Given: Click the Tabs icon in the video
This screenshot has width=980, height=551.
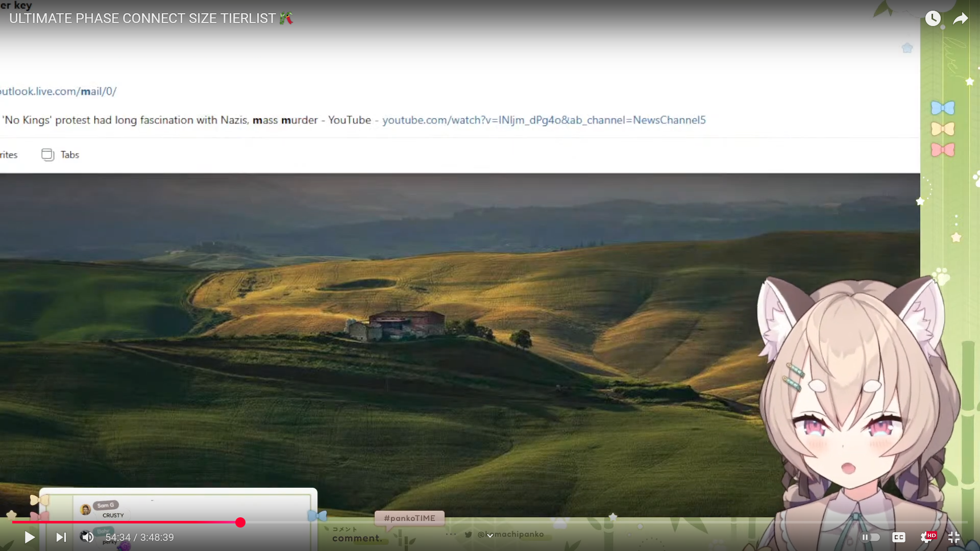Looking at the screenshot, I should (47, 155).
